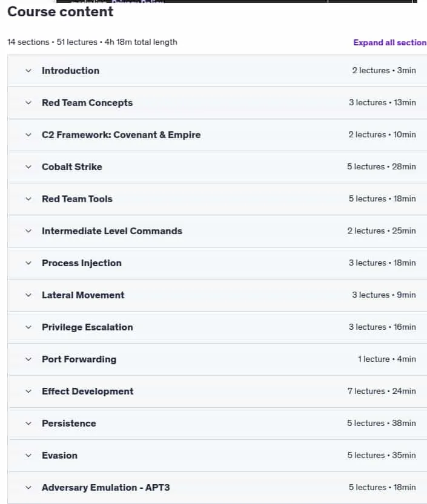This screenshot has height=504, width=427.
Task: Open the Privilege Escalation section title
Action: click(87, 327)
